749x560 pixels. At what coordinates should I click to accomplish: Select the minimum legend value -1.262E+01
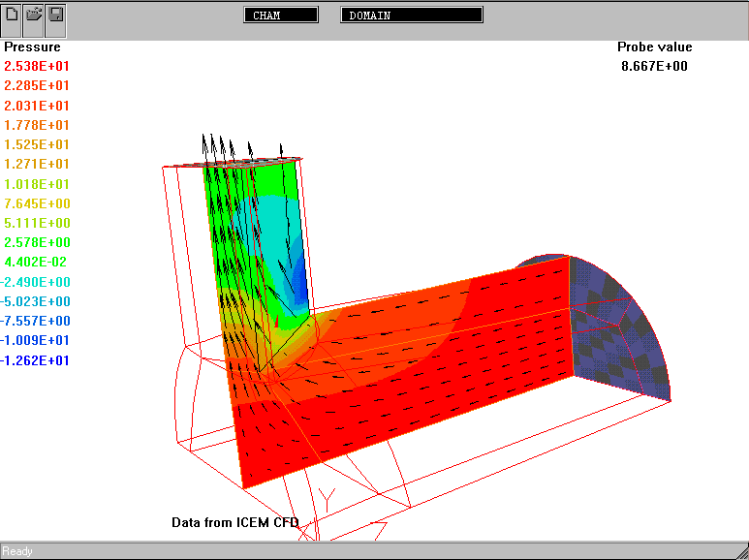(x=37, y=360)
